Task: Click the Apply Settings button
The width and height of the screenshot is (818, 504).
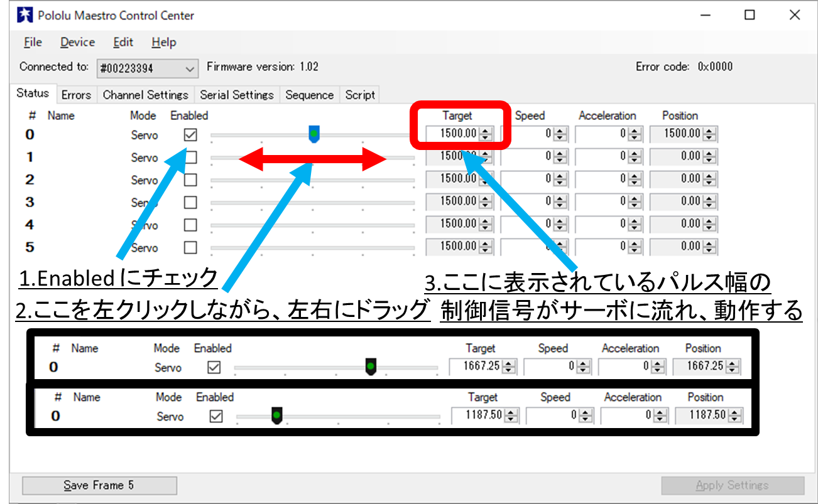Action: (733, 485)
